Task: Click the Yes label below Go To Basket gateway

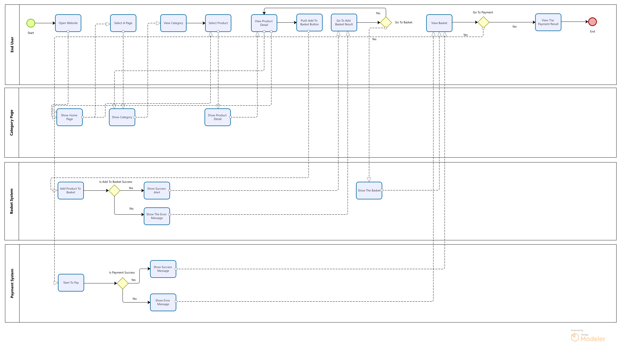Action: click(374, 39)
